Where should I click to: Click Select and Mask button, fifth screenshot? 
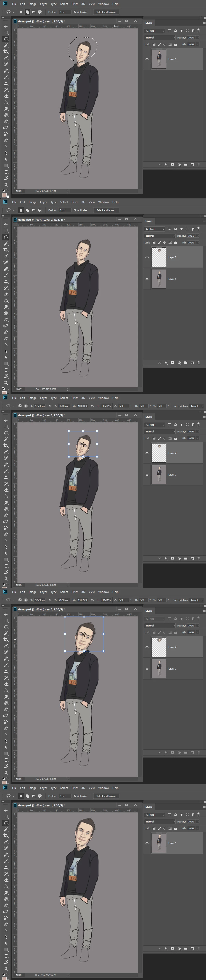coord(106,796)
